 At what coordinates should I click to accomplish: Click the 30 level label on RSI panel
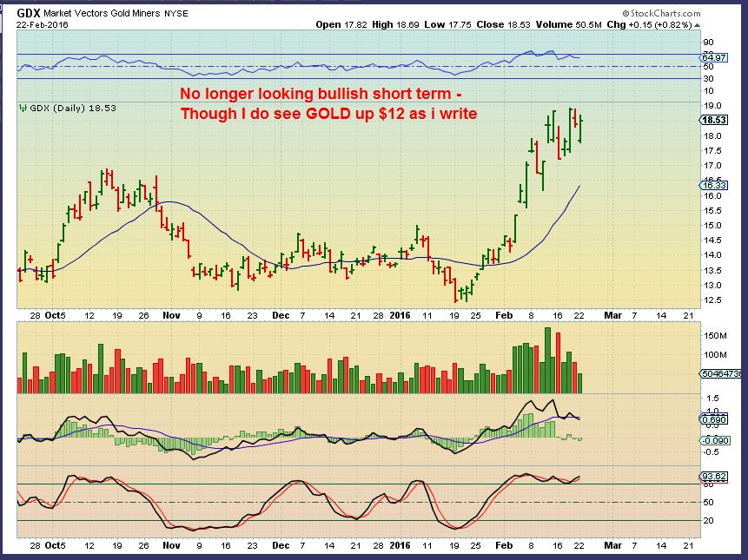click(709, 79)
